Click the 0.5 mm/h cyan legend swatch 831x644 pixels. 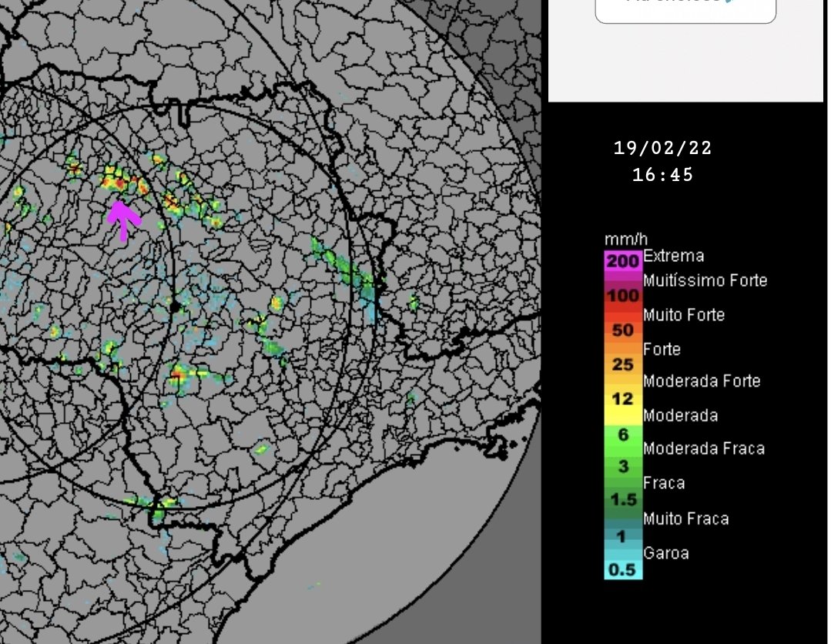pos(623,569)
